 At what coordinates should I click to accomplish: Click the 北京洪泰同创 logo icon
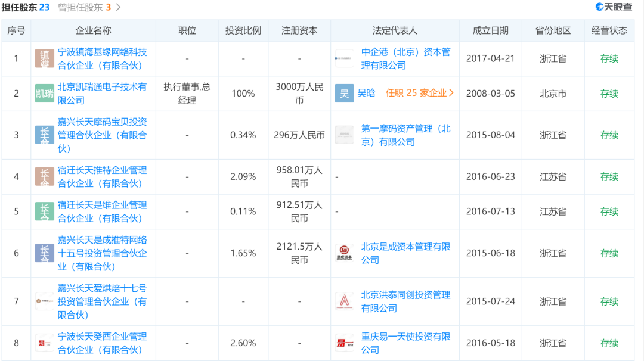pos(344,301)
